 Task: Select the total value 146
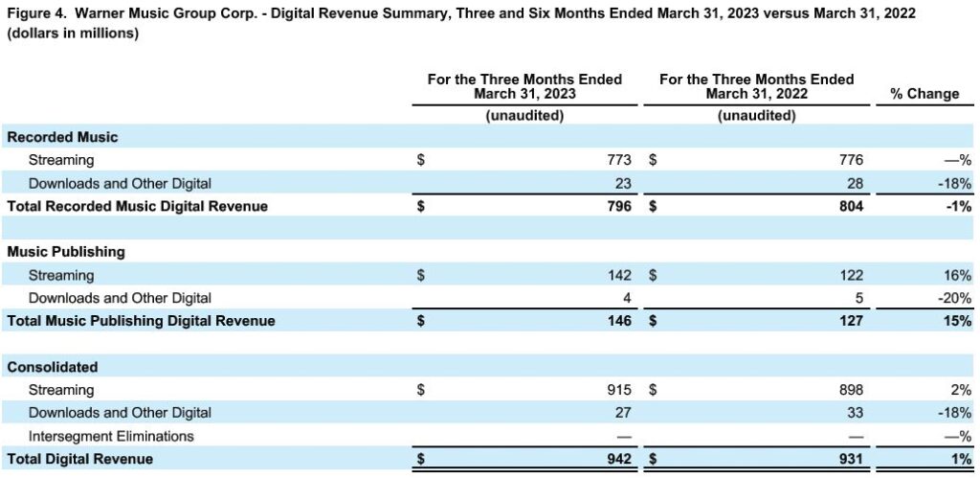click(x=619, y=322)
